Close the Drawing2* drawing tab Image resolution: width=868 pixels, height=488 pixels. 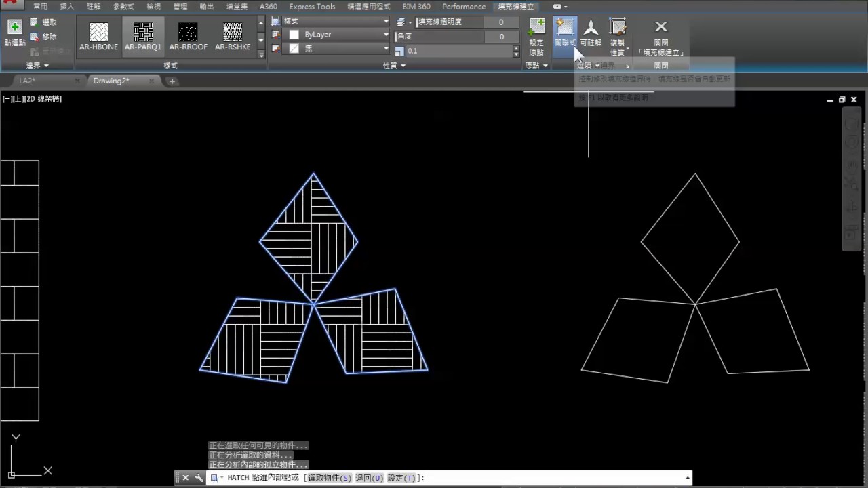(x=152, y=81)
